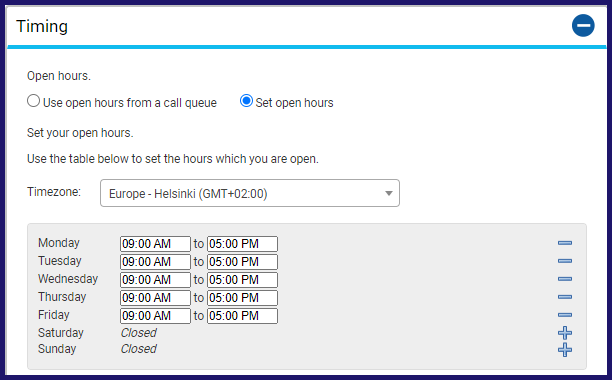Remove Wednesday open hours with minus icon
This screenshot has height=380, width=612.
pos(565,279)
